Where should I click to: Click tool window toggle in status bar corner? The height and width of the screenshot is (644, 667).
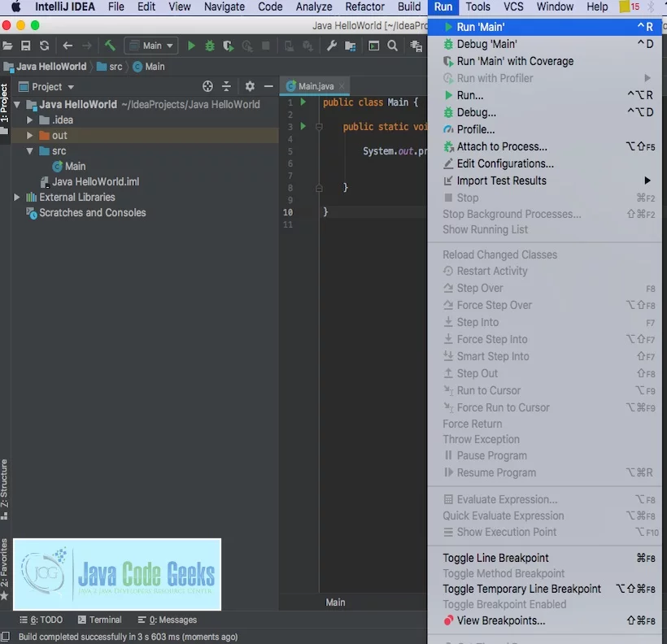point(5,637)
